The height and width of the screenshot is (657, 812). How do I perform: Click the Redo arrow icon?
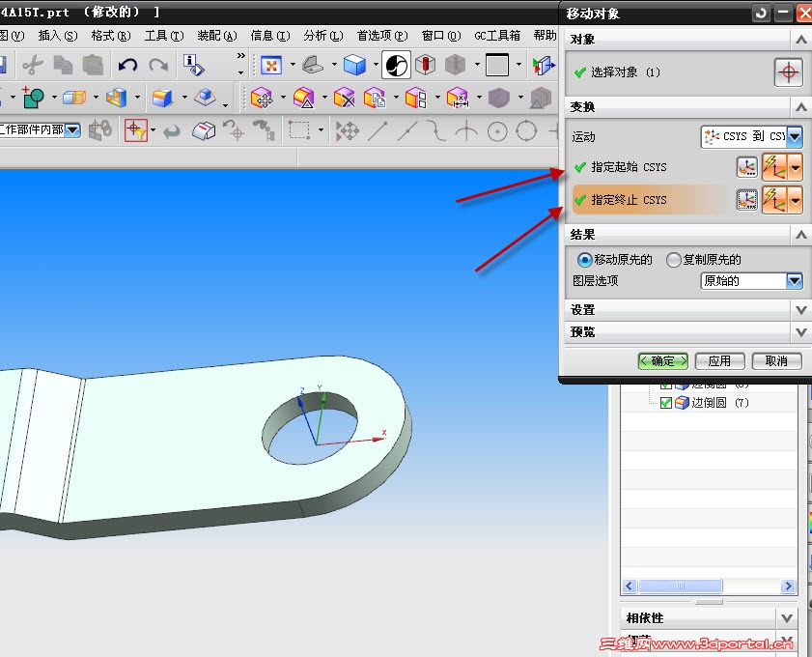(x=158, y=65)
